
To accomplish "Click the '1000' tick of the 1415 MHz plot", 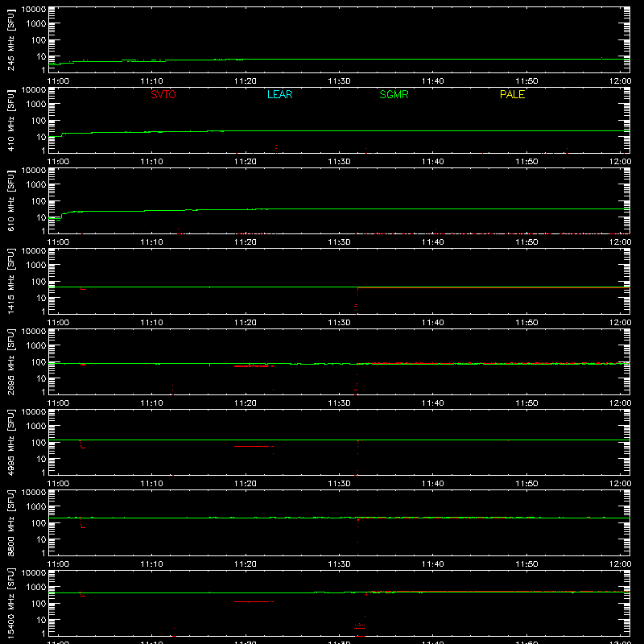I will [x=36, y=266].
